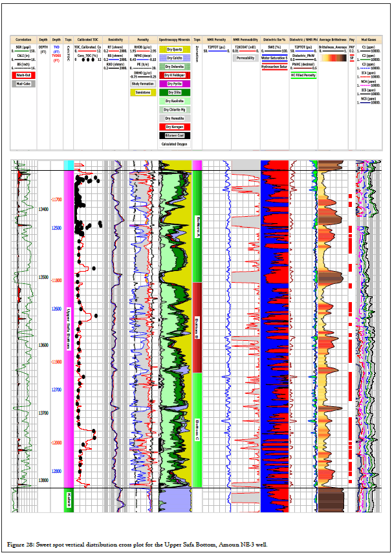Select the Dry Pyrite magenta swatch
392x555 pixels.
[174, 83]
